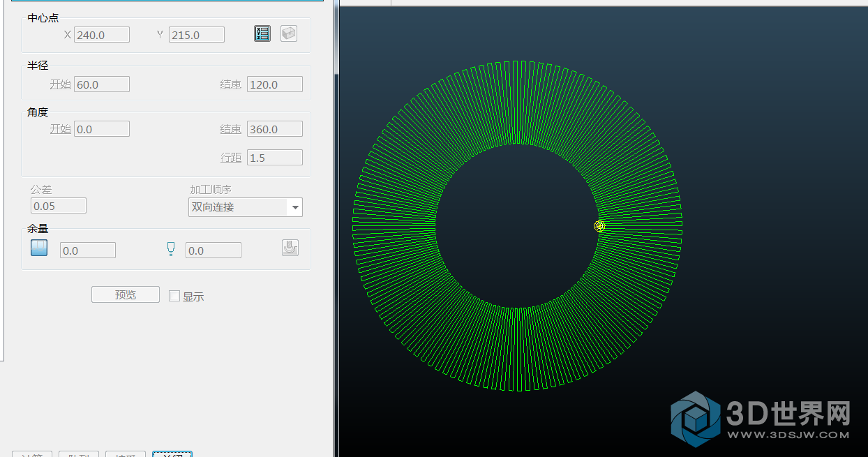Click the blue radial thickness icon
The width and height of the screenshot is (868, 457).
pyautogui.click(x=39, y=248)
